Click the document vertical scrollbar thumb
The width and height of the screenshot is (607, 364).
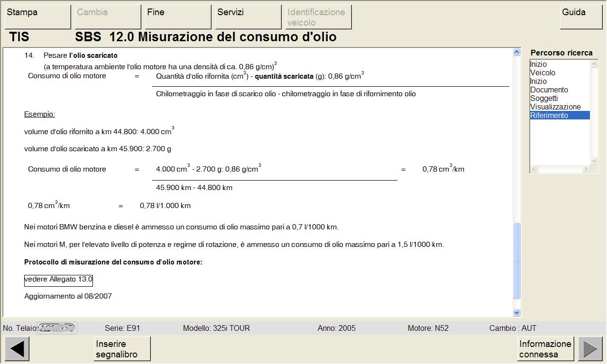[x=517, y=260]
